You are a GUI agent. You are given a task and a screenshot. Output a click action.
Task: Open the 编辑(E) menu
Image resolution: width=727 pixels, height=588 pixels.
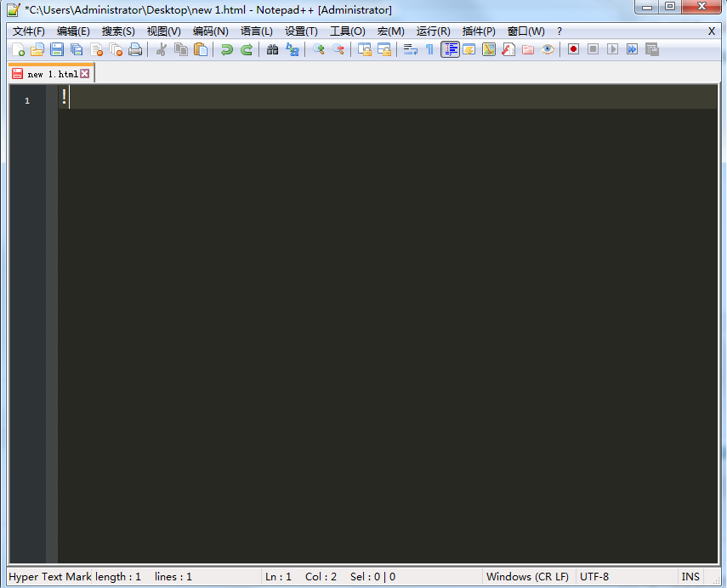(73, 31)
